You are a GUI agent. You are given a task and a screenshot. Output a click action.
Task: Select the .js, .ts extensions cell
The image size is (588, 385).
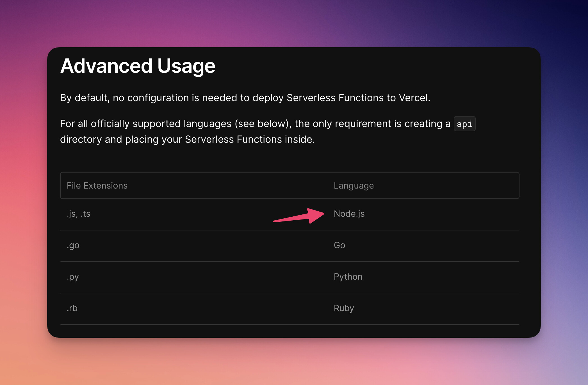pyautogui.click(x=79, y=214)
